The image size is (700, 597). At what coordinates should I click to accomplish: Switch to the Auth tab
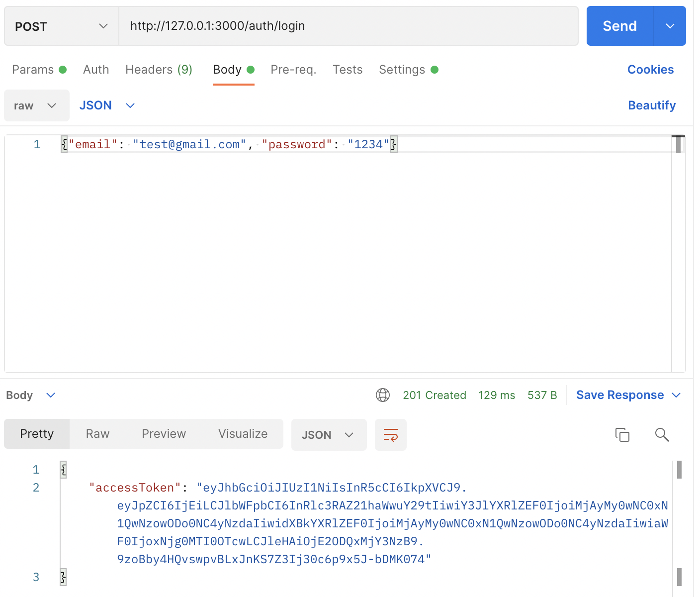point(96,70)
